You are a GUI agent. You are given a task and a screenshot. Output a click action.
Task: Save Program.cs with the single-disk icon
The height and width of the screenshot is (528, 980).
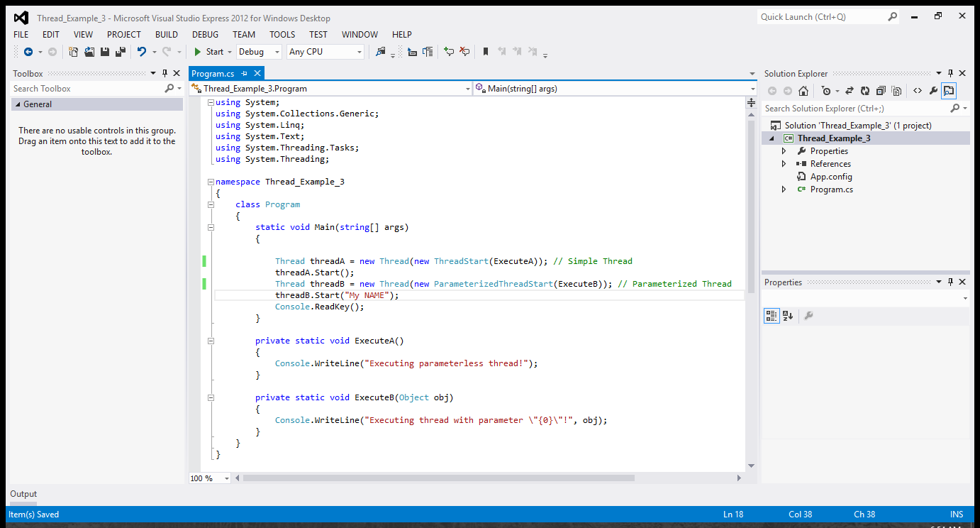click(105, 52)
